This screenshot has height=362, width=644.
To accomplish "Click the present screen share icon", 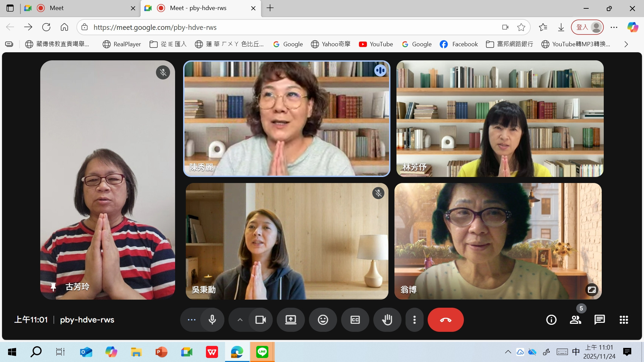I will tap(290, 320).
